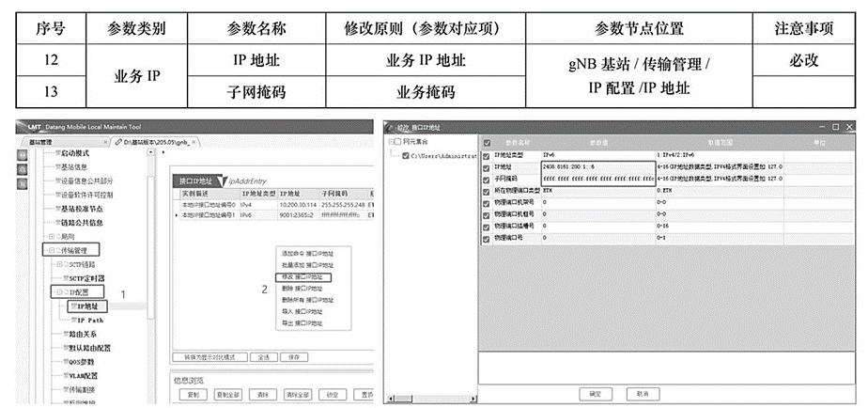
Task: Select 基站信息 tree node
Action: [73, 166]
